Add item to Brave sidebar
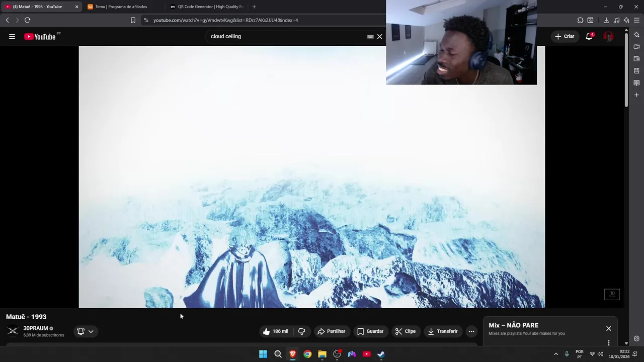Viewport: 644px width, 362px height. tap(636, 95)
